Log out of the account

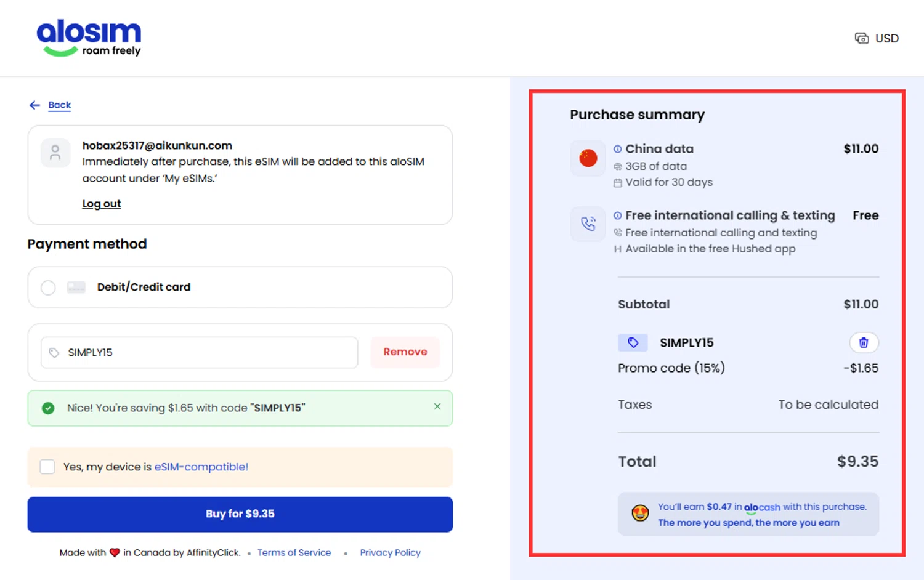[102, 204]
